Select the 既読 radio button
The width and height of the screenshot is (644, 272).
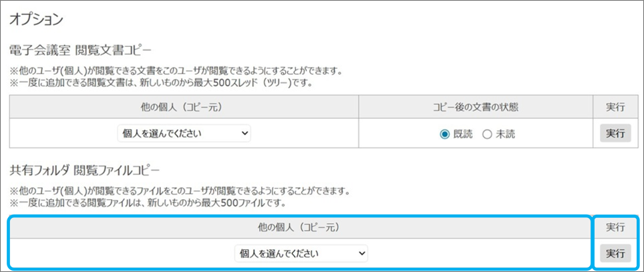point(445,134)
